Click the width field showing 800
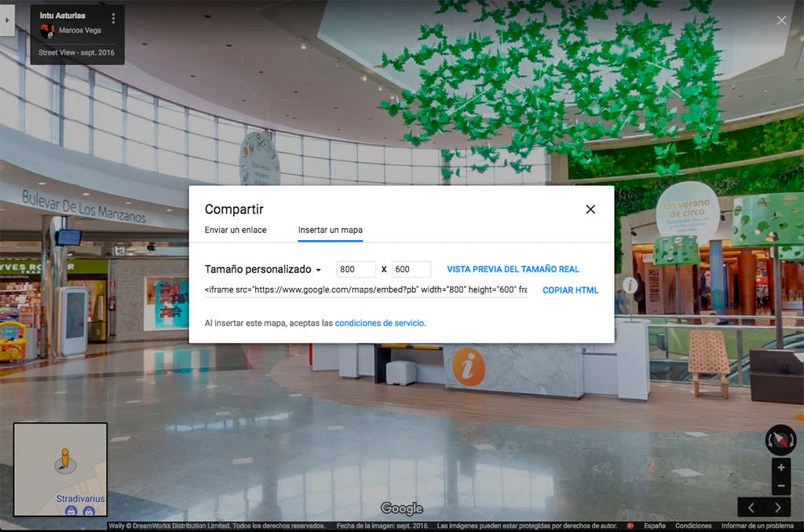This screenshot has width=804, height=532. [356, 269]
